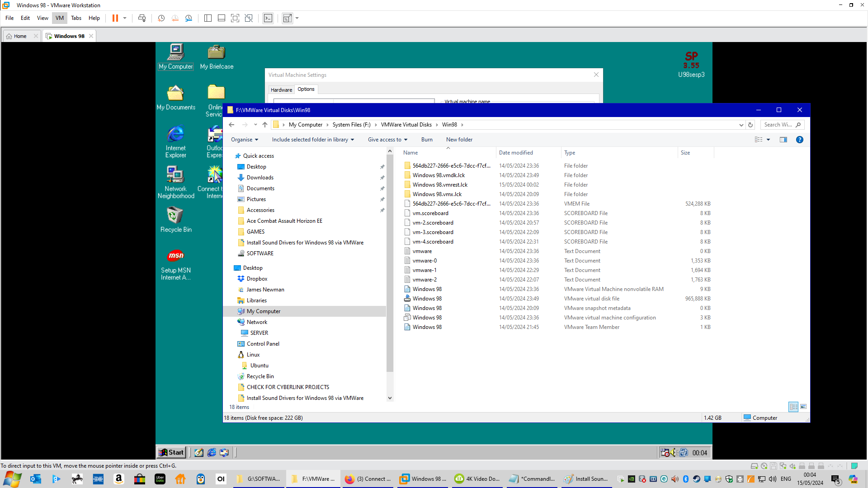Expand the Organise dropdown menu
The width and height of the screenshot is (868, 488).
[244, 140]
